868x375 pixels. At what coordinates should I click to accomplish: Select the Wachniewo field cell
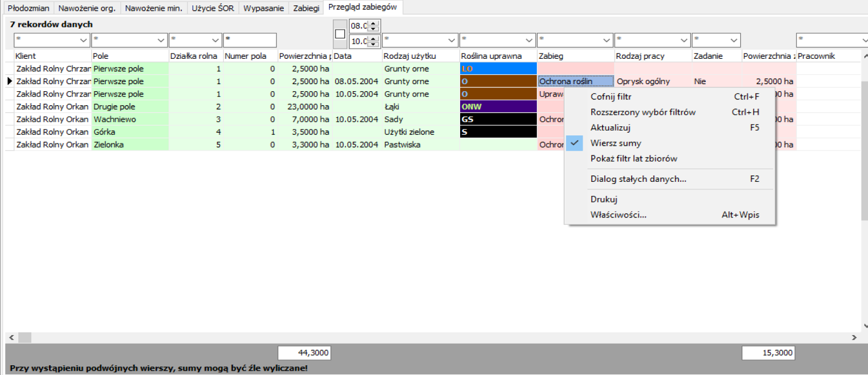click(x=130, y=119)
